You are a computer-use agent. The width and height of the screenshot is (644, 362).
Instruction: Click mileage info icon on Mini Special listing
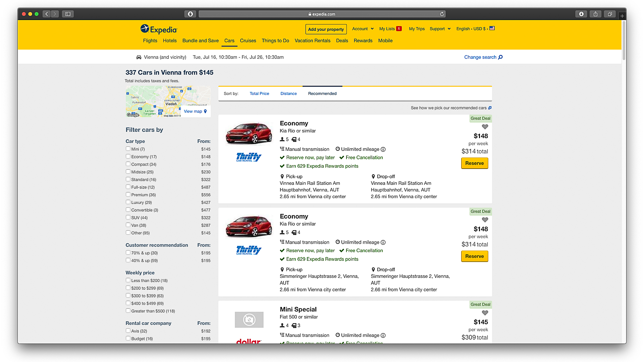tap(383, 336)
